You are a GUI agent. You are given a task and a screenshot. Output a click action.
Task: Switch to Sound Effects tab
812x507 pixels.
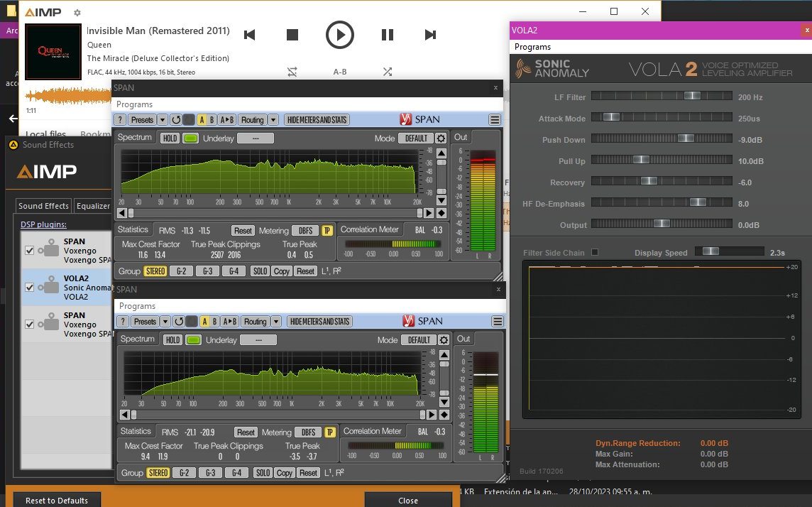43,206
